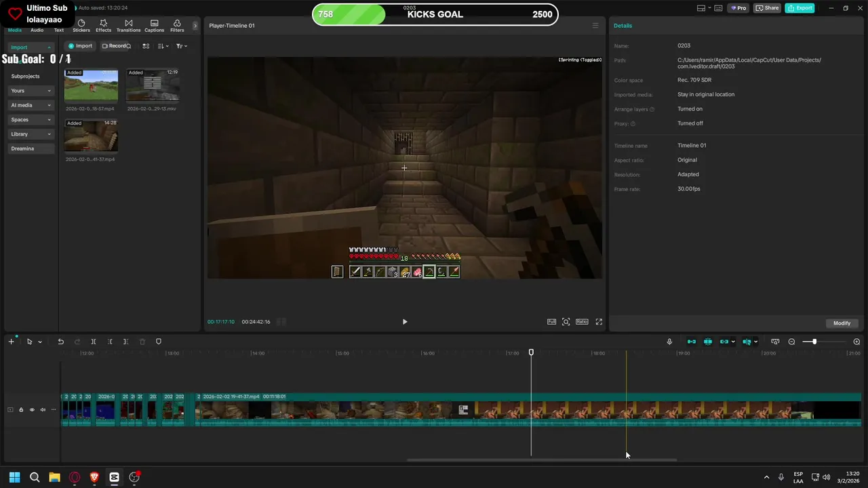The width and height of the screenshot is (868, 488).
Task: Open linkage options dropdown
Action: [x=733, y=342]
